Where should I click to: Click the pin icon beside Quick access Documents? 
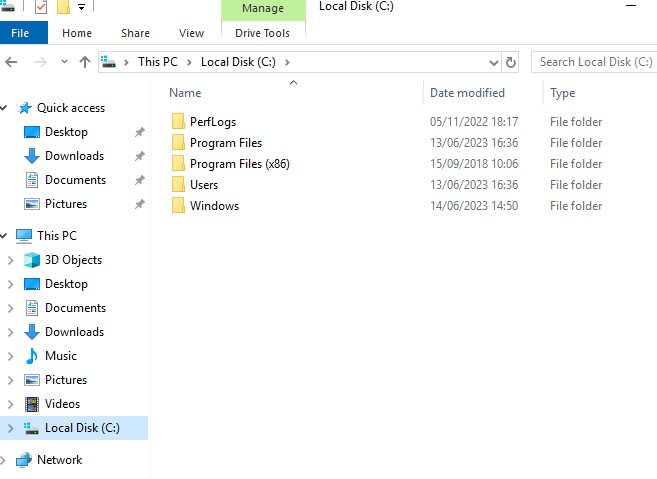point(140,180)
